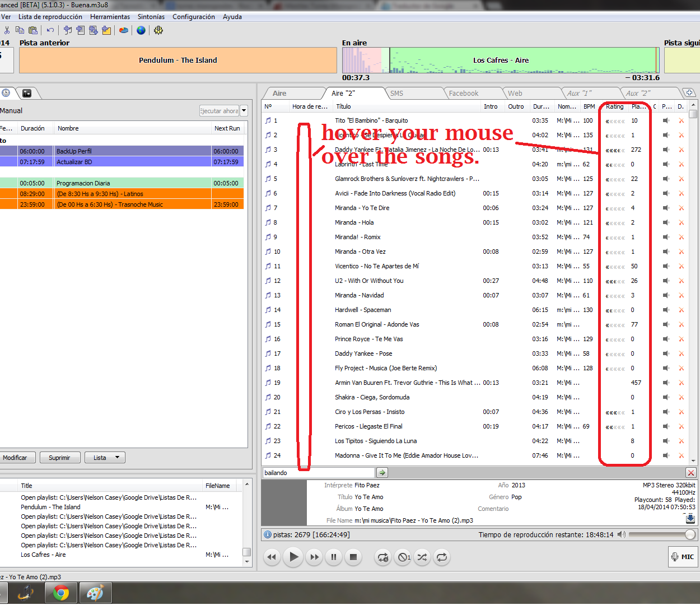Click the Play button
Screen dimensions: 700x605
(293, 557)
